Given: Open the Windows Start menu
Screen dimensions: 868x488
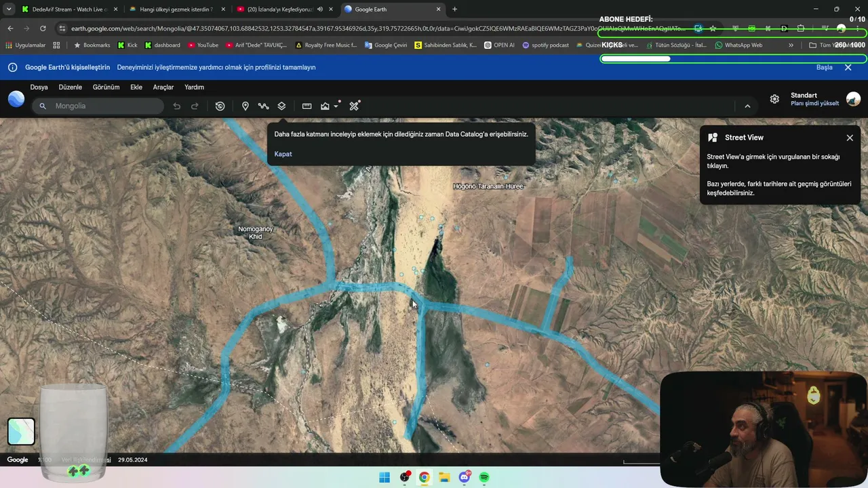Looking at the screenshot, I should [x=384, y=477].
